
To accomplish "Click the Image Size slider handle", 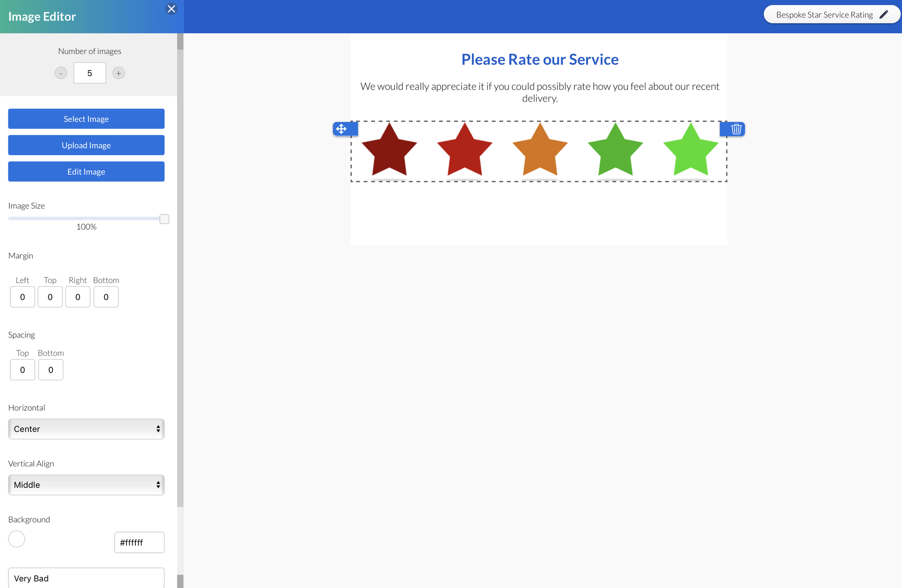I will point(164,219).
